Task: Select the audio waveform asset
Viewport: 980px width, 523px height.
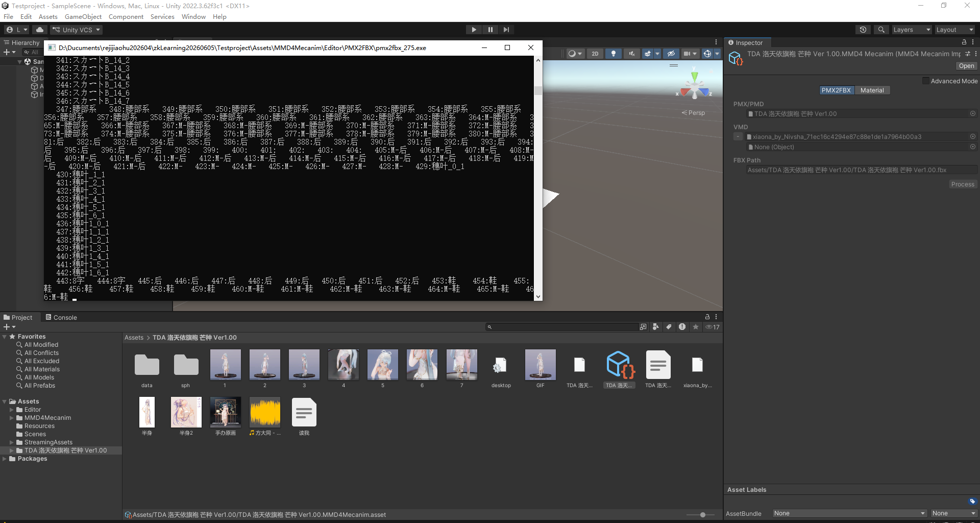Action: [x=265, y=412]
